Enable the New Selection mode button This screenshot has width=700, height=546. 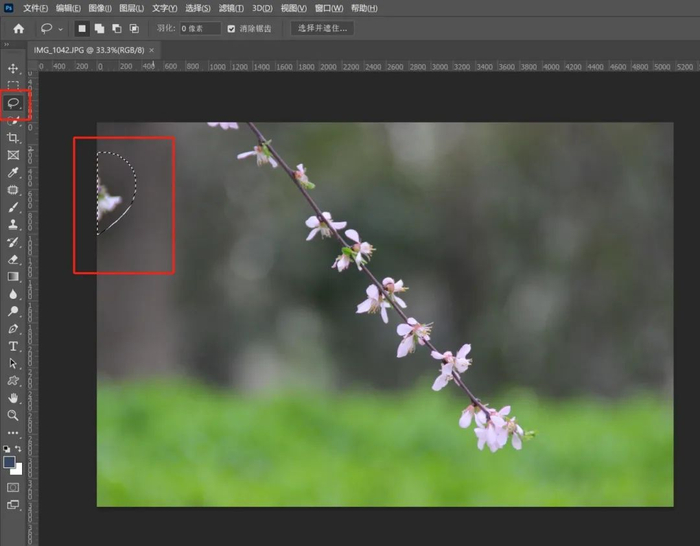pyautogui.click(x=83, y=28)
